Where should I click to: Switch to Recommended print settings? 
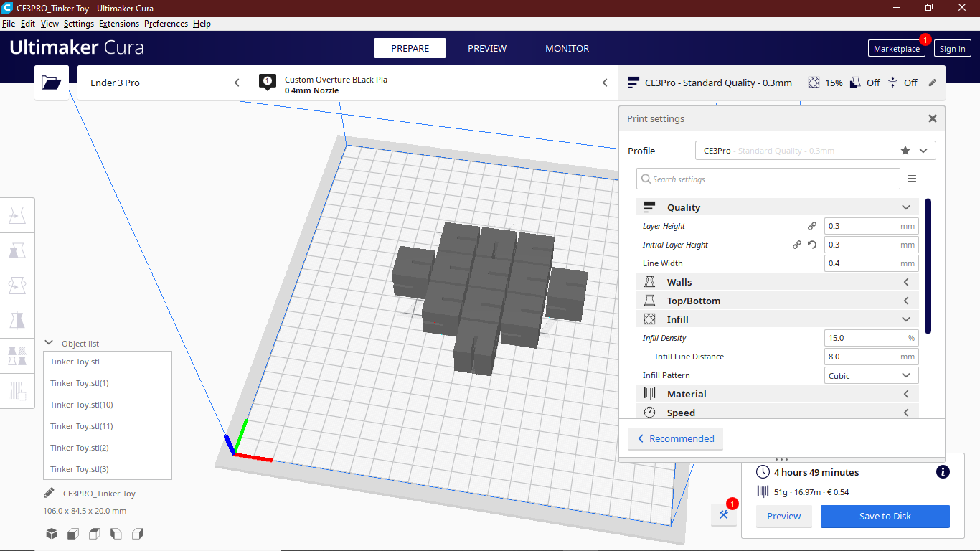pos(676,438)
